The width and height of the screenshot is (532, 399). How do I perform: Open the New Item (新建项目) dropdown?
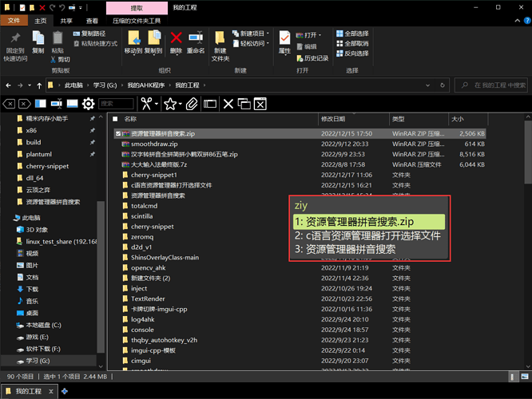point(251,34)
